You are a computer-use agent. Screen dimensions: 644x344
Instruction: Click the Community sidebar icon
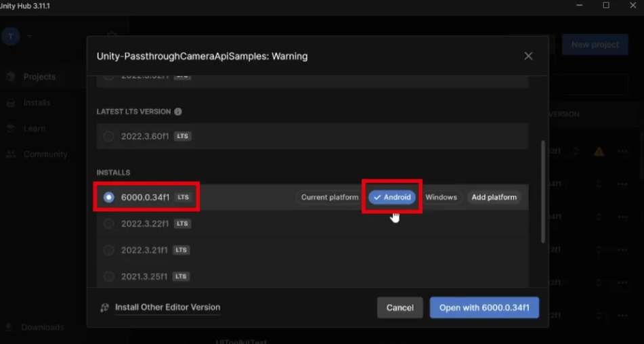pos(11,154)
